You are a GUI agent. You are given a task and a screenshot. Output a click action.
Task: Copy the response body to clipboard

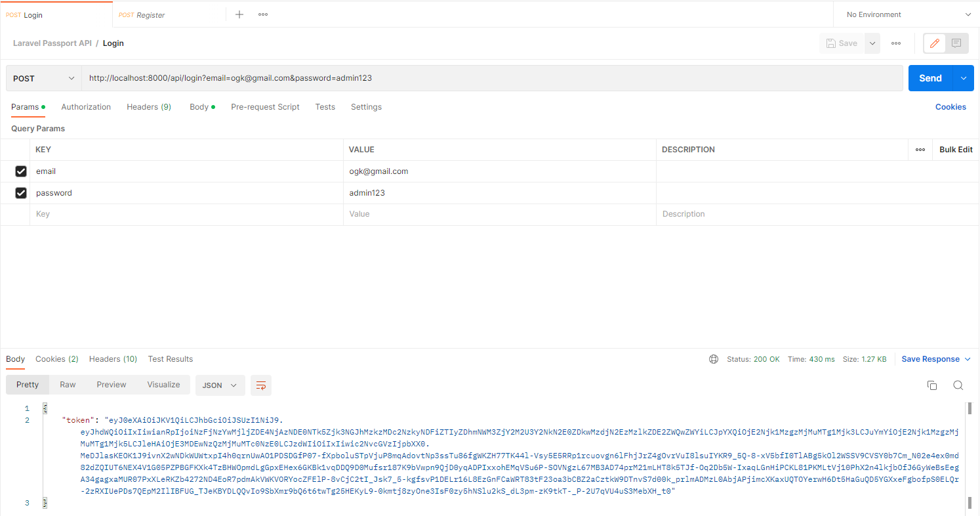(x=932, y=385)
